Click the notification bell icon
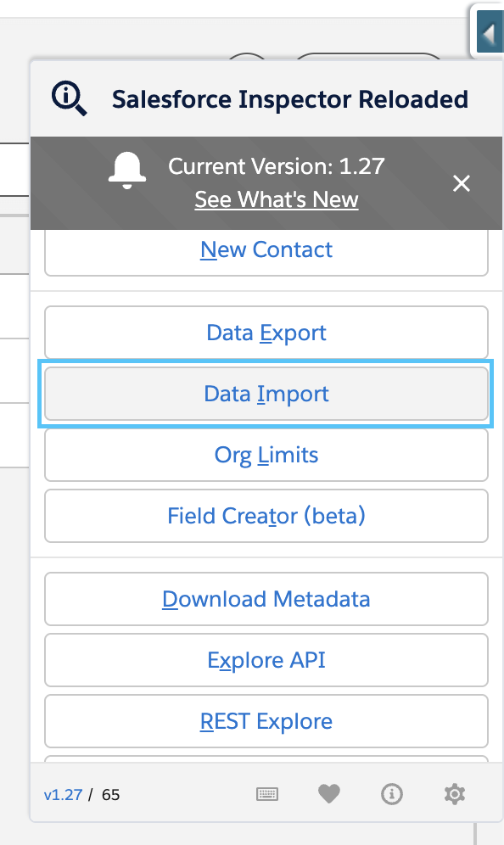504x845 pixels. [x=127, y=171]
